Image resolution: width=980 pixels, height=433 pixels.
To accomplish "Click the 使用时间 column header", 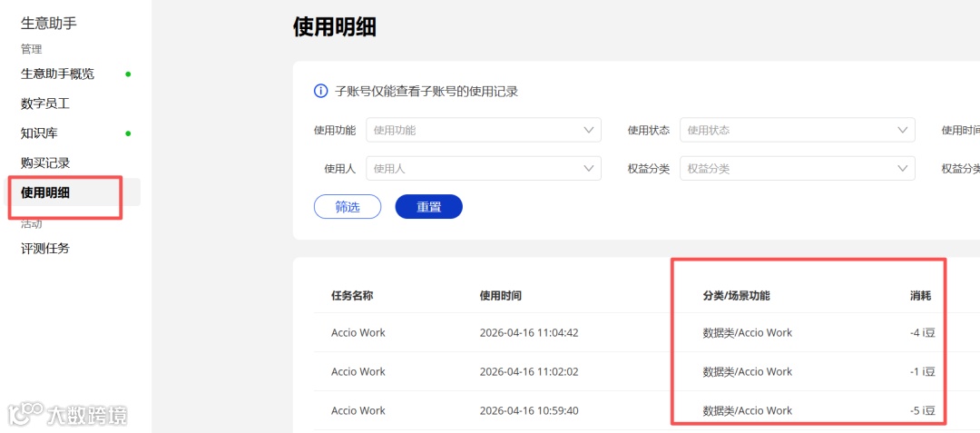I will (501, 296).
